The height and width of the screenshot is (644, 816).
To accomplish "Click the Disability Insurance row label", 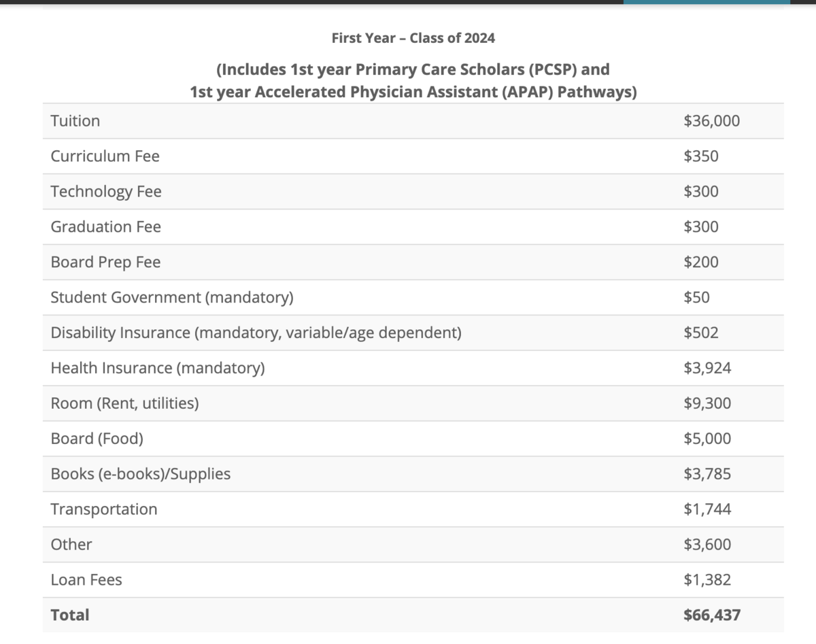I will point(256,333).
